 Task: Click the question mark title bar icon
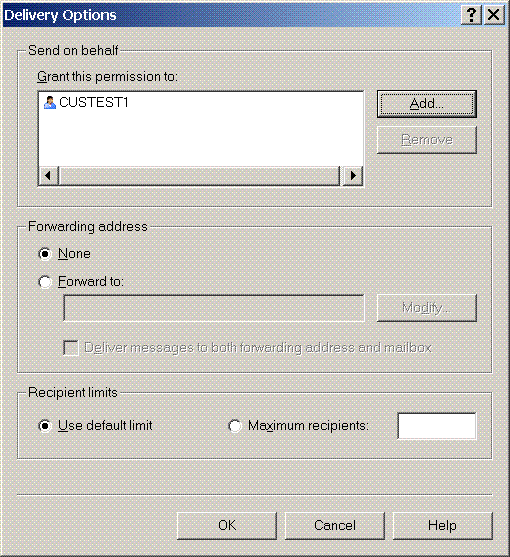pos(471,15)
